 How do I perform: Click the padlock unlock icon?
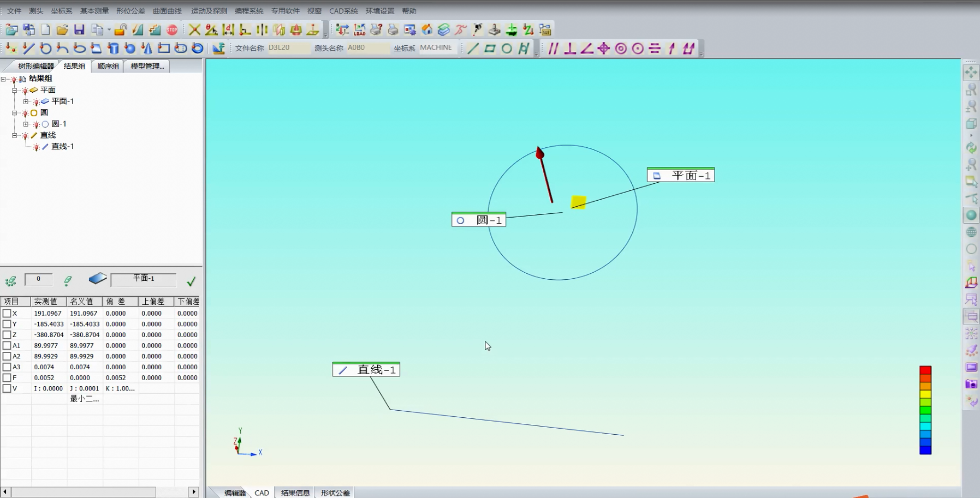121,29
